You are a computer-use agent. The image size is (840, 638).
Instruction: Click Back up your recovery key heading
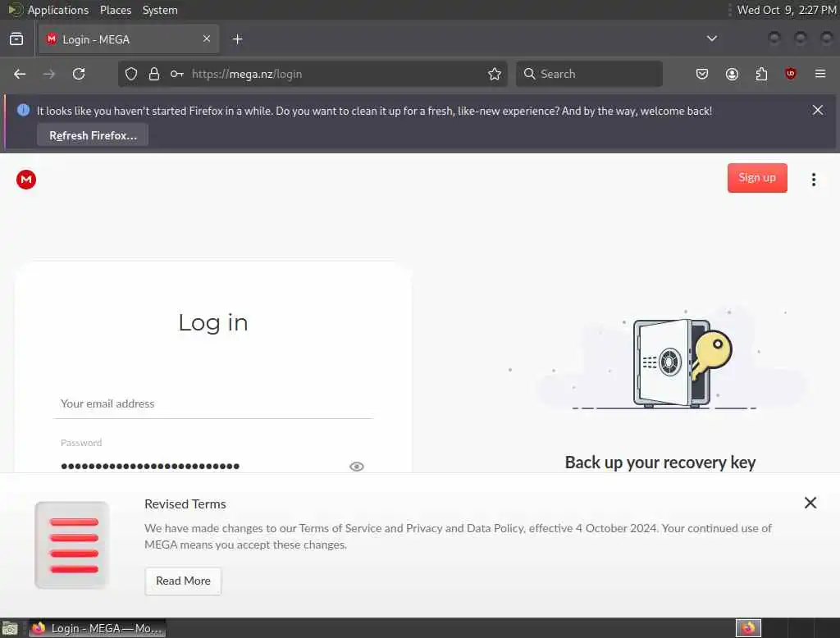pyautogui.click(x=660, y=463)
